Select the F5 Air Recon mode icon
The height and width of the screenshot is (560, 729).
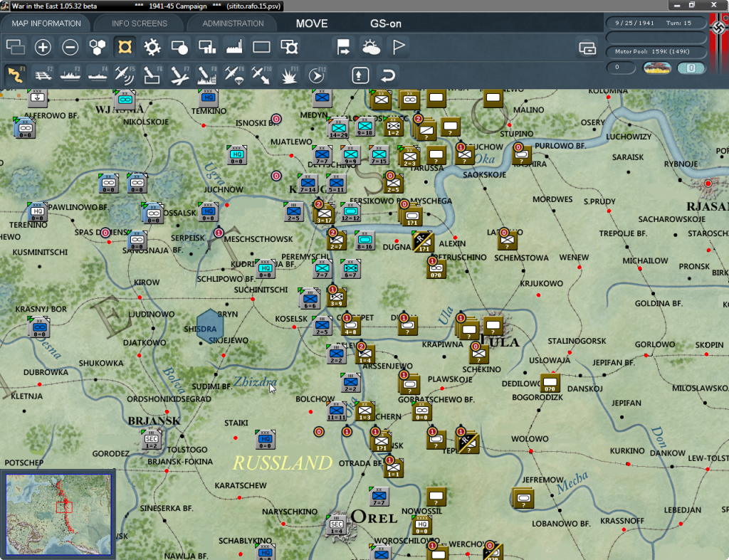[125, 75]
